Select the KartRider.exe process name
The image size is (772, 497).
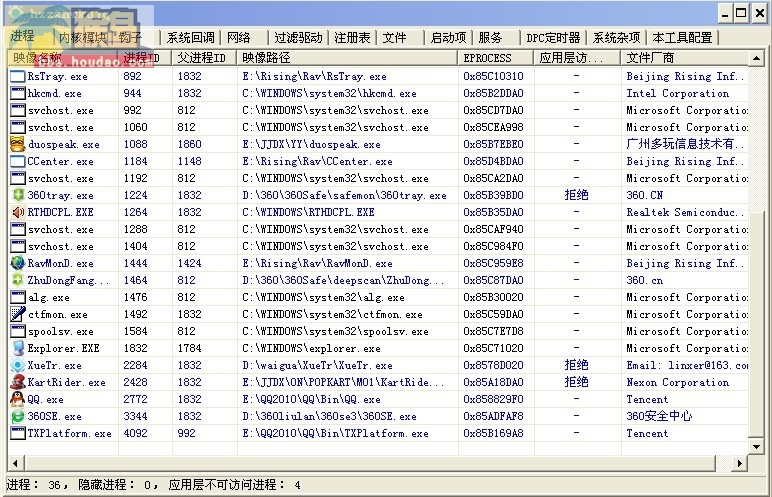(x=66, y=382)
